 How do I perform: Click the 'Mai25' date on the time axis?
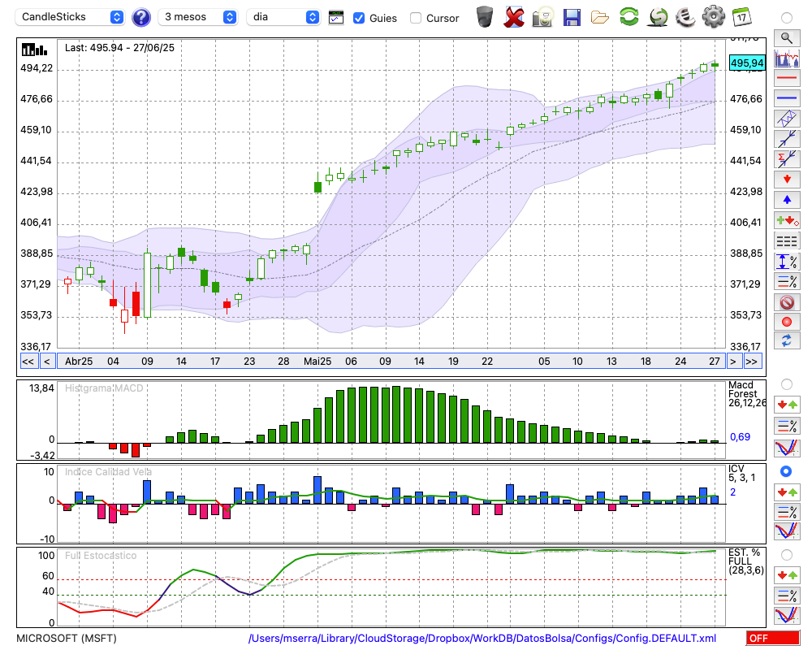(317, 362)
